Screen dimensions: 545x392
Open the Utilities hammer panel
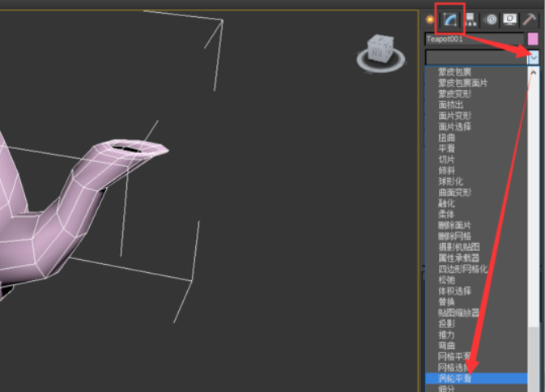(x=530, y=19)
